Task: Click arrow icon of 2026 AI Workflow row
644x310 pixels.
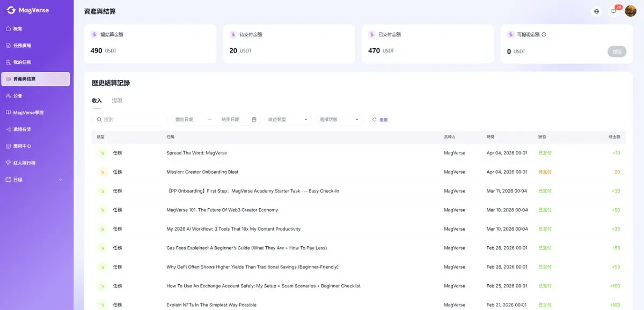Action: (102, 229)
